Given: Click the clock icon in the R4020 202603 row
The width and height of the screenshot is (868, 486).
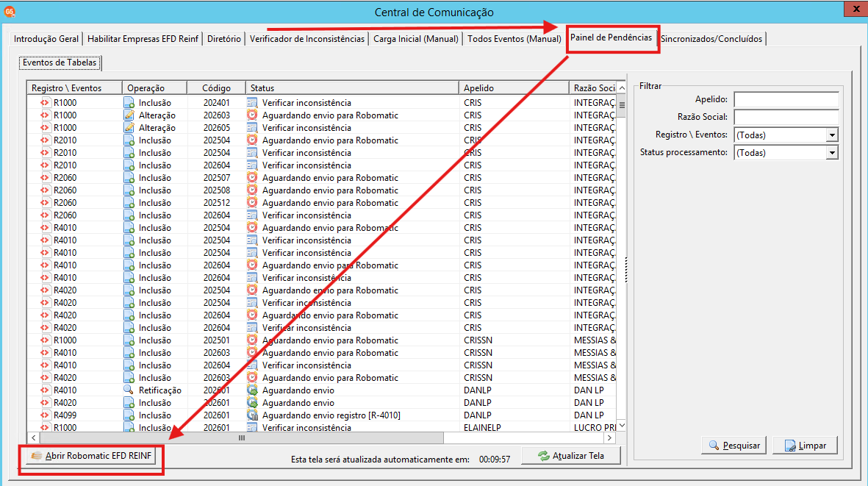Looking at the screenshot, I should coord(252,378).
